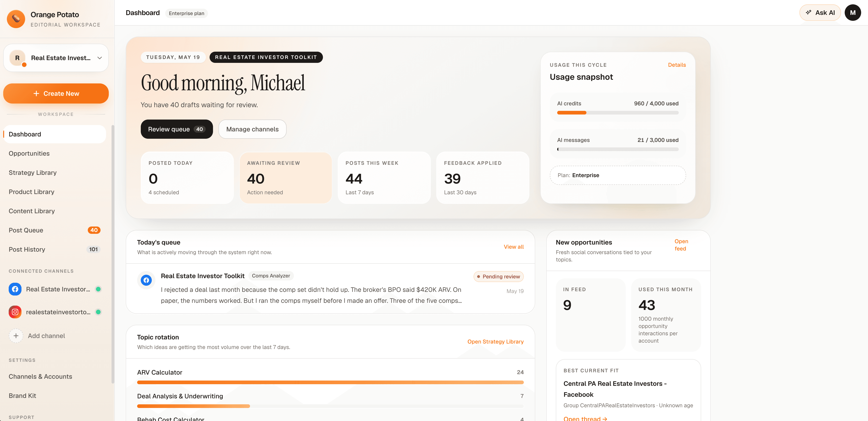Expand the Real Estate Invest workspace dropdown chevron

coord(100,58)
